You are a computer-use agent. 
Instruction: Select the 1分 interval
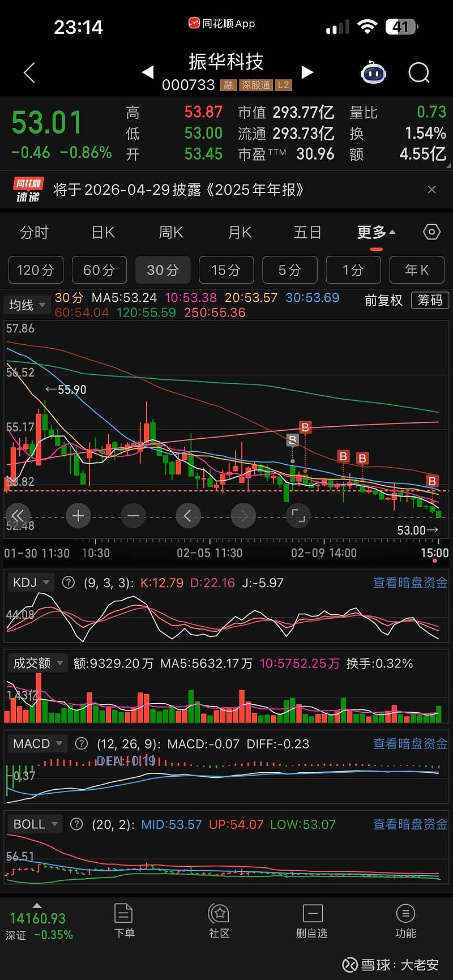point(353,270)
